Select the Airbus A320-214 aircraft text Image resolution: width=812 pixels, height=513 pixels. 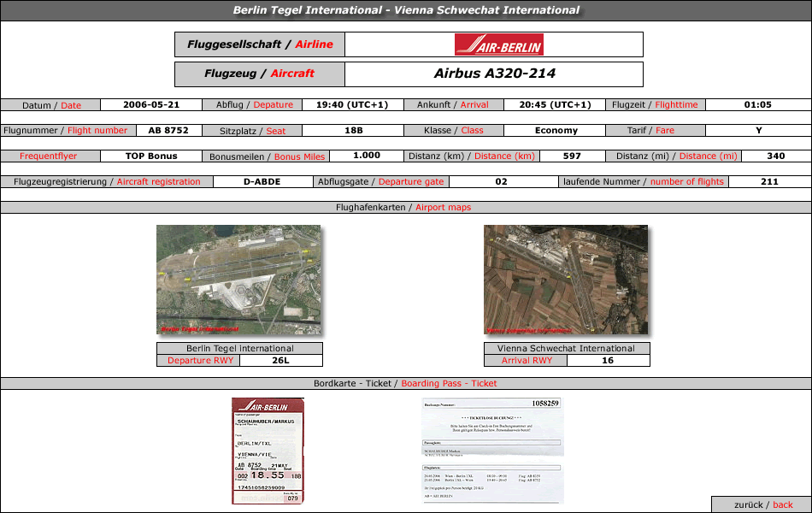pyautogui.click(x=495, y=74)
